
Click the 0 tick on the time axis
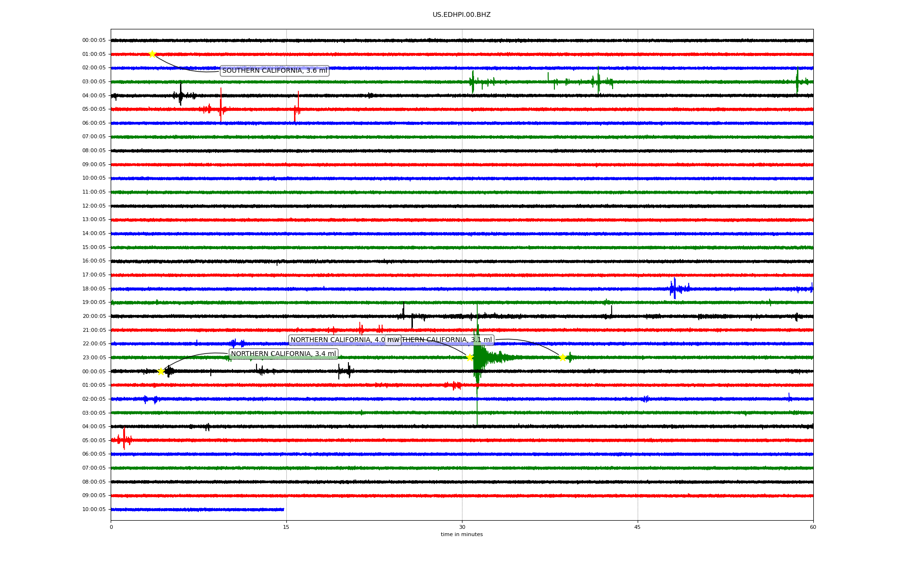coord(111,527)
